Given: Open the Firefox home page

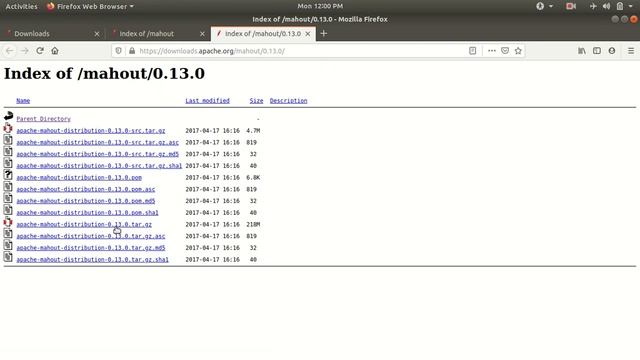Looking at the screenshot, I should [55, 51].
